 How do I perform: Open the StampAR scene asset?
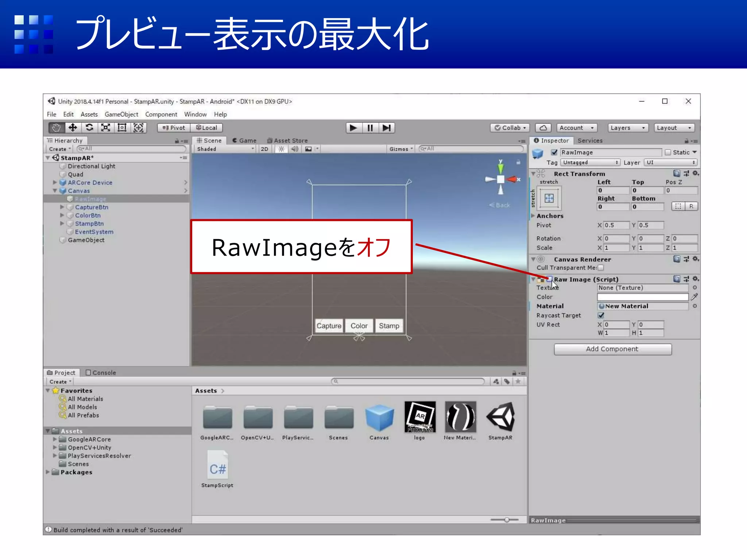tap(500, 417)
